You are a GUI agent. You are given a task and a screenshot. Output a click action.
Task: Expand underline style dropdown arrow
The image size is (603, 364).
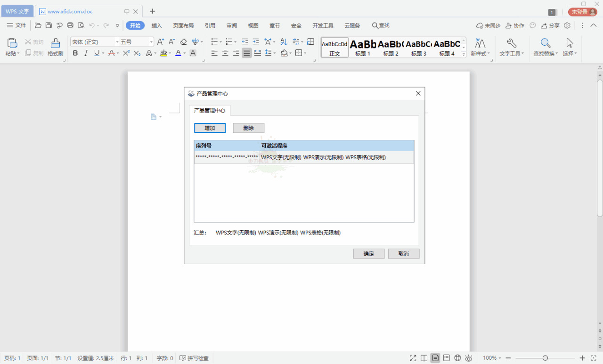103,54
